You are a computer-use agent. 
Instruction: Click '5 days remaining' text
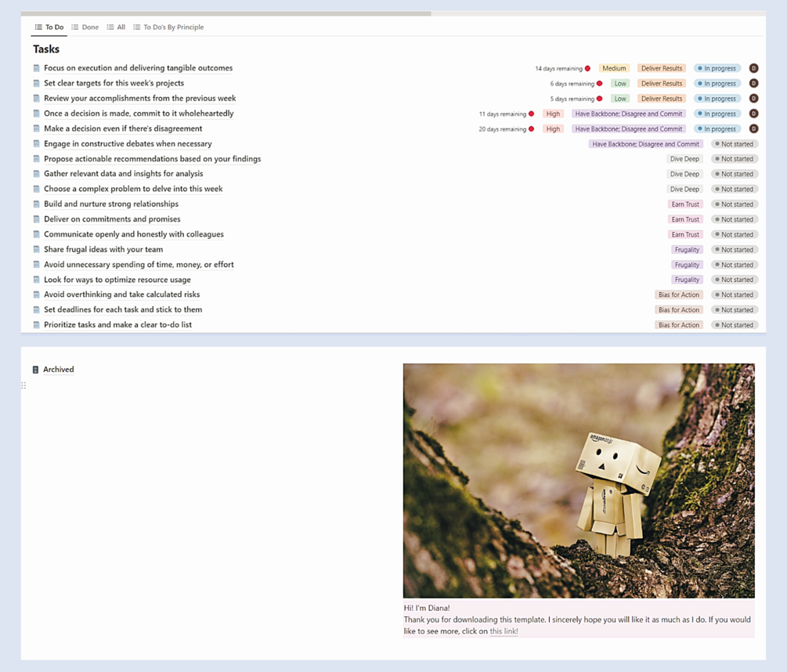pos(572,99)
